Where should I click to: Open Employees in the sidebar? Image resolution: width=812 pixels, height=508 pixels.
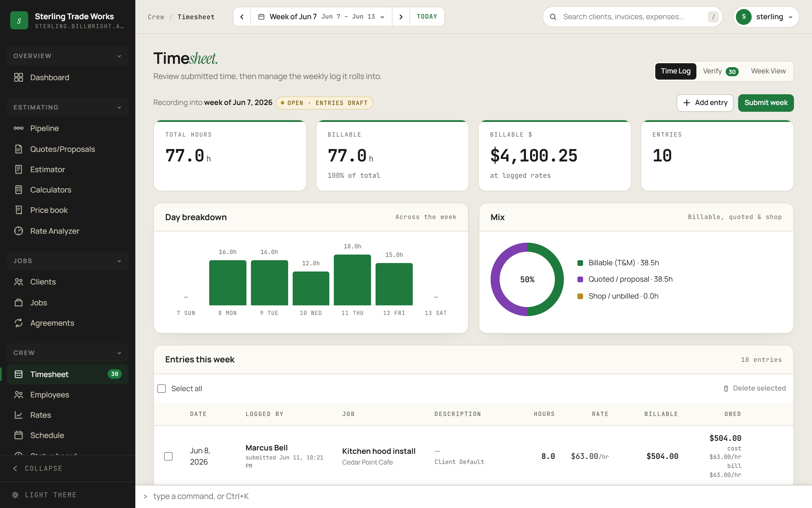[x=67, y=395]
